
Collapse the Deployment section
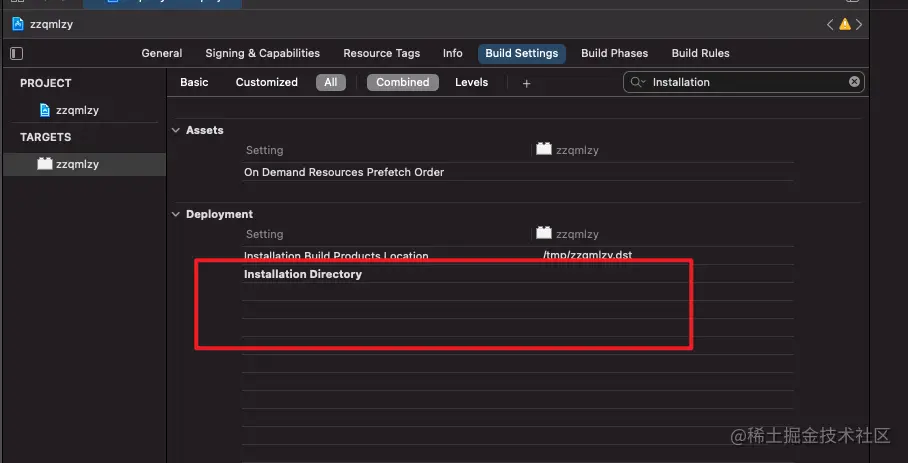click(176, 214)
